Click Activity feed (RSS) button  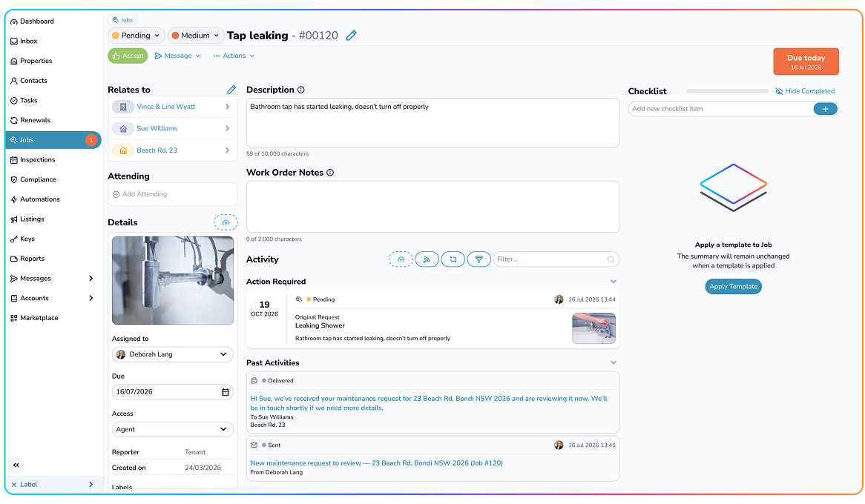click(427, 259)
